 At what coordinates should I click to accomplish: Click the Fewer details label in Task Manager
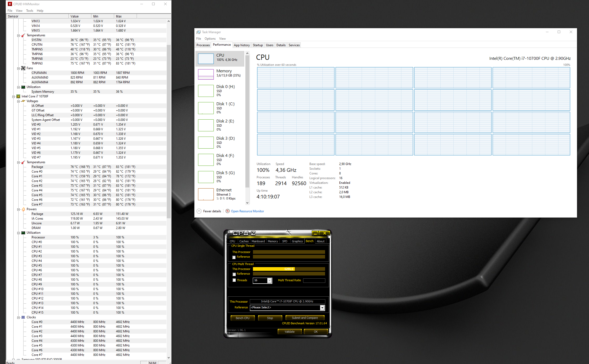212,211
